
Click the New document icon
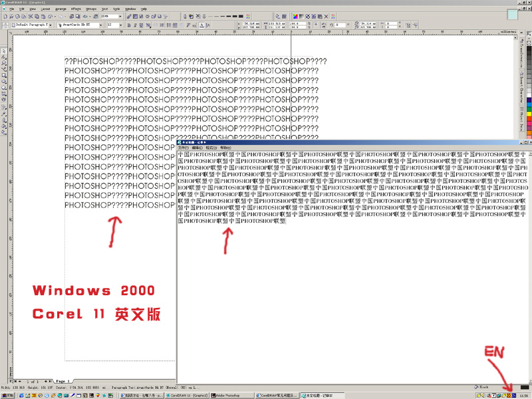5,16
